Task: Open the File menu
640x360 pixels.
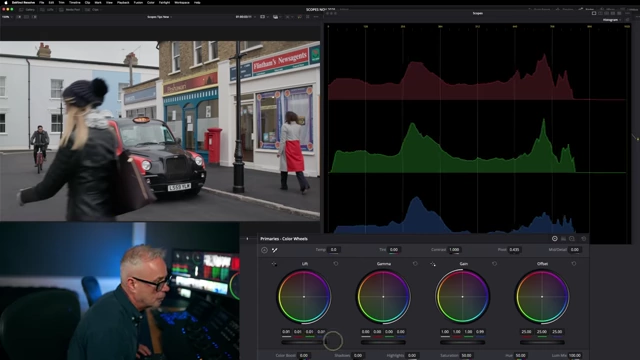Action: tap(42, 2)
